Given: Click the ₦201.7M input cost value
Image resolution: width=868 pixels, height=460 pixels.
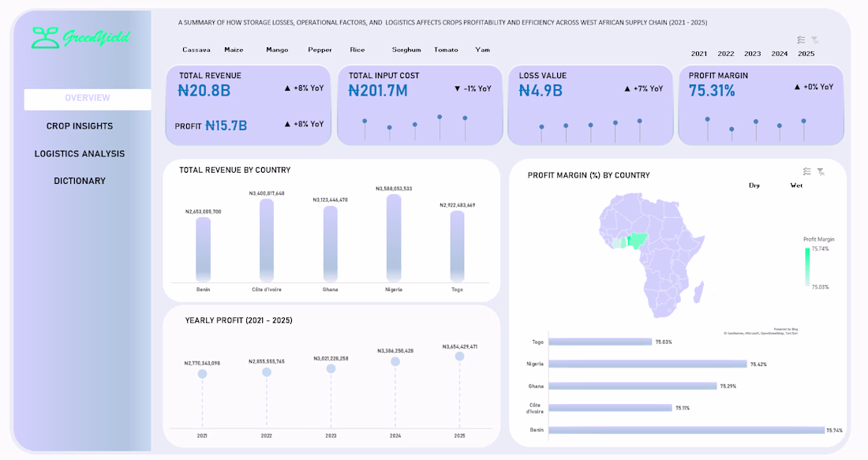Looking at the screenshot, I should [x=377, y=90].
